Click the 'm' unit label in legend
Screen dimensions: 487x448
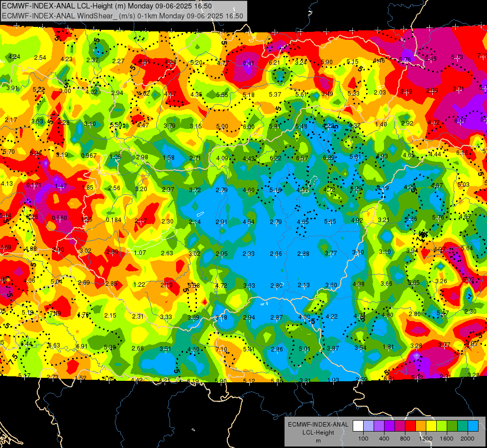click(318, 441)
